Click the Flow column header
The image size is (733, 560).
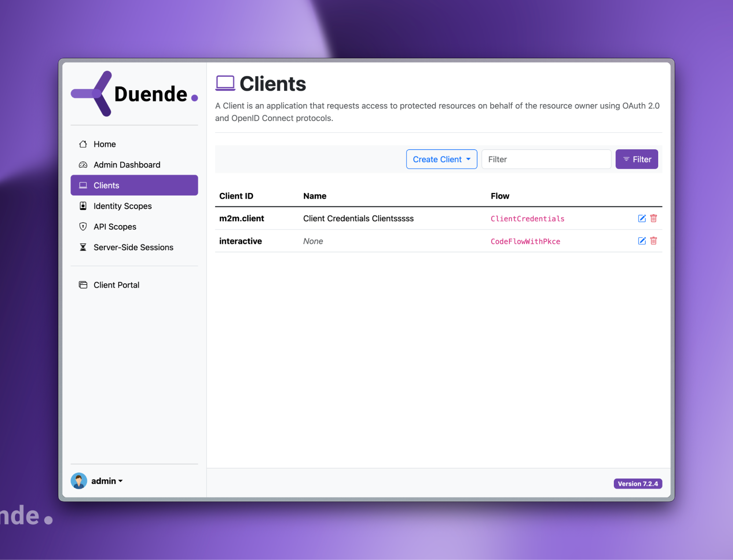[x=500, y=196]
